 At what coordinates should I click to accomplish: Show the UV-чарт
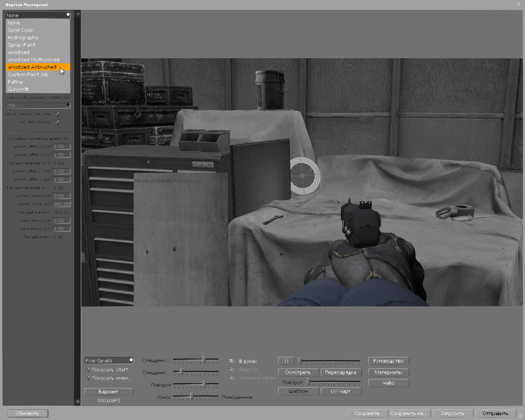[341, 391]
